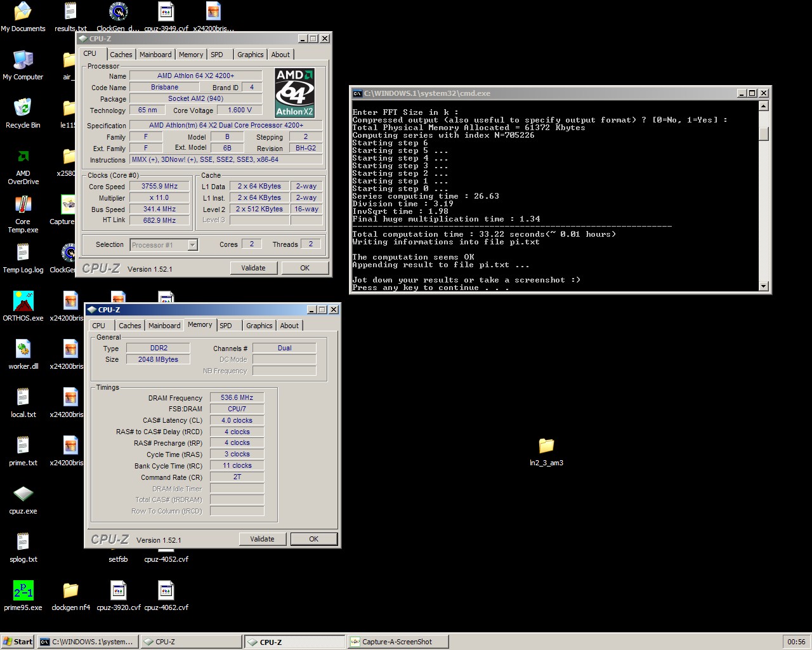This screenshot has width=812, height=650.
Task: Click Validate in lower CPU-Z window
Action: pos(262,539)
